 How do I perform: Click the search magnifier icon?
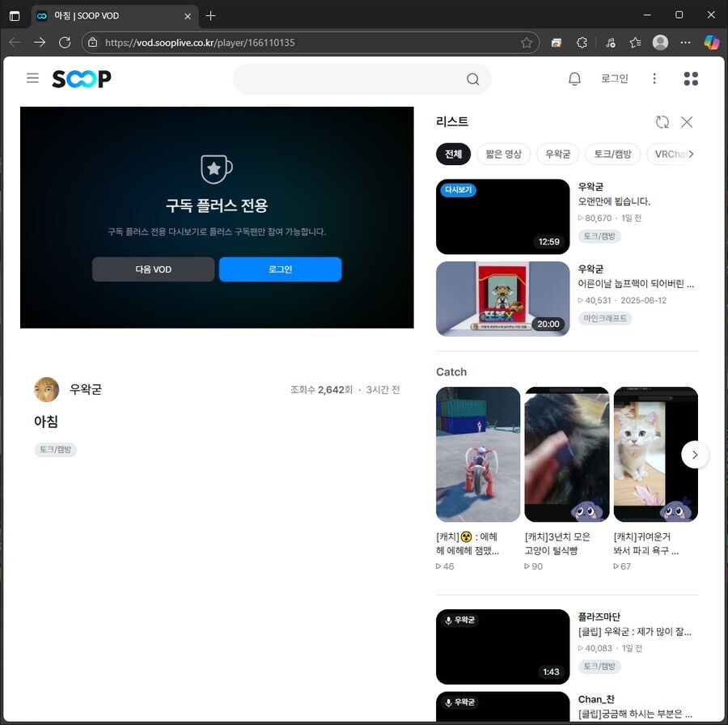[x=472, y=79]
